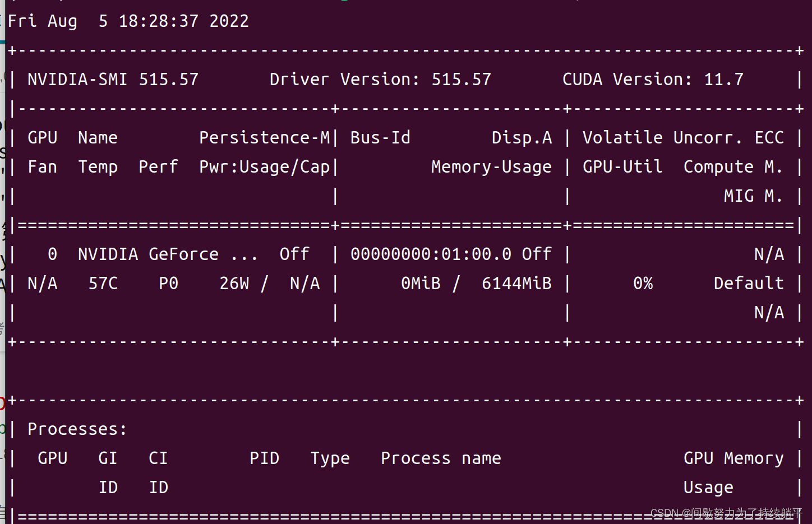Click the 'Pwr:Usage/Cap' header text

pyautogui.click(x=265, y=167)
